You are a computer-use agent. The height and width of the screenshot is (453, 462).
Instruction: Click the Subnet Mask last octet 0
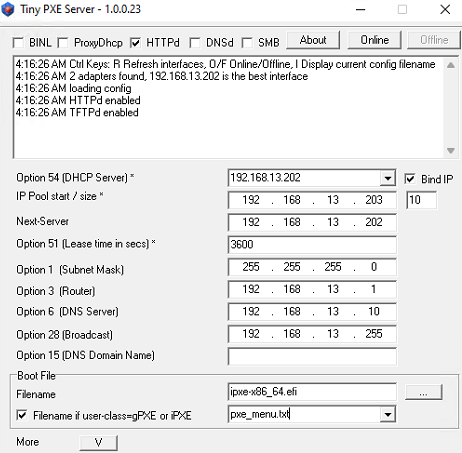pyautogui.click(x=374, y=267)
